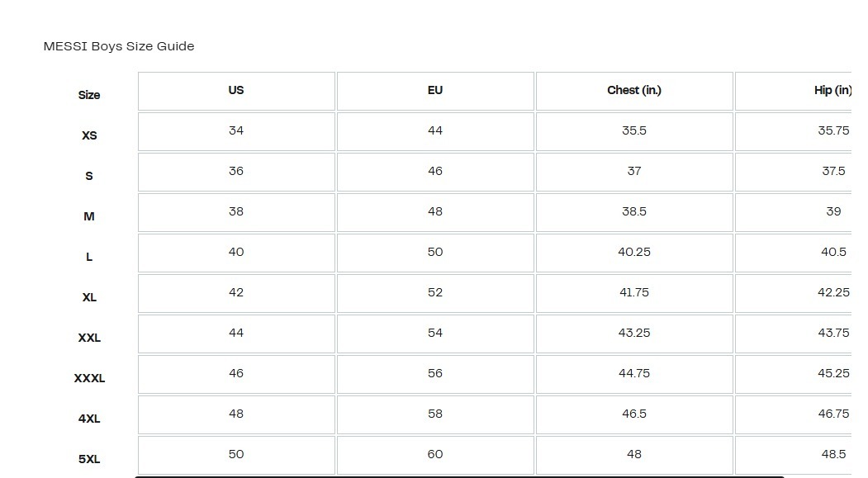Select the XXXL size row label
This screenshot has height=478, width=868.
pos(89,378)
